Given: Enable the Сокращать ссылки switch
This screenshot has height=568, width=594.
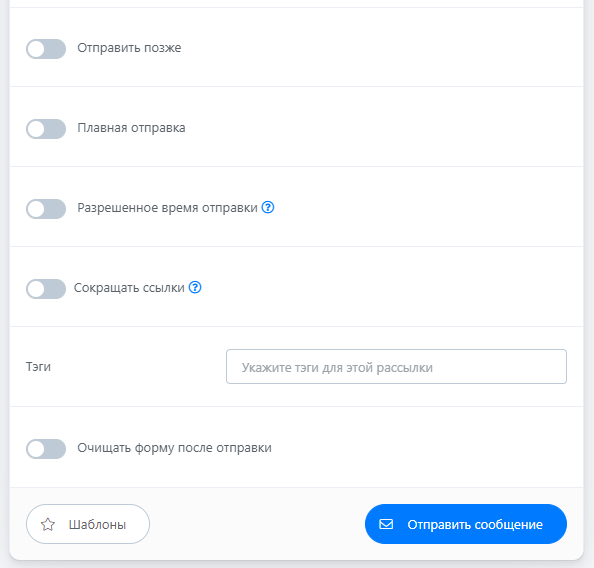Looking at the screenshot, I should 46,289.
